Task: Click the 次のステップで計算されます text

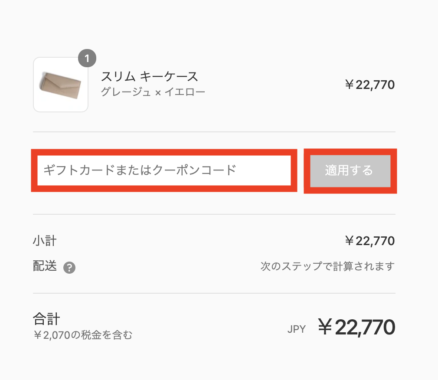Action: (327, 266)
